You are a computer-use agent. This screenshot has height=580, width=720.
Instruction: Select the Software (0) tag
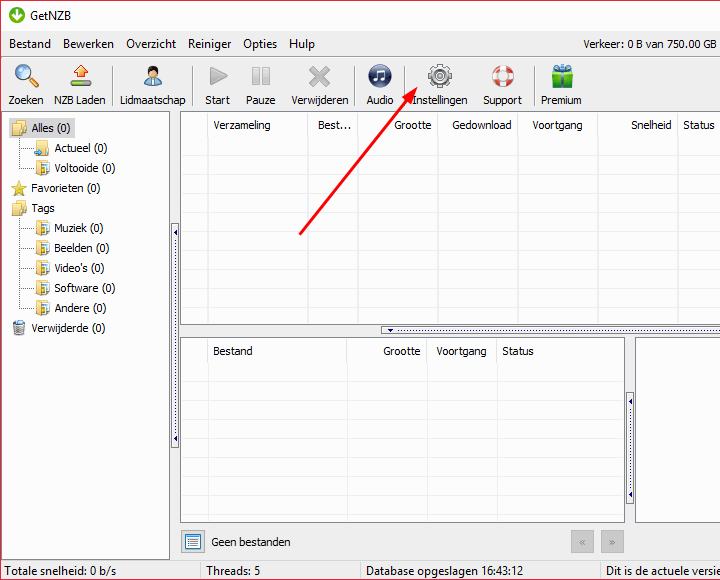[x=75, y=288]
